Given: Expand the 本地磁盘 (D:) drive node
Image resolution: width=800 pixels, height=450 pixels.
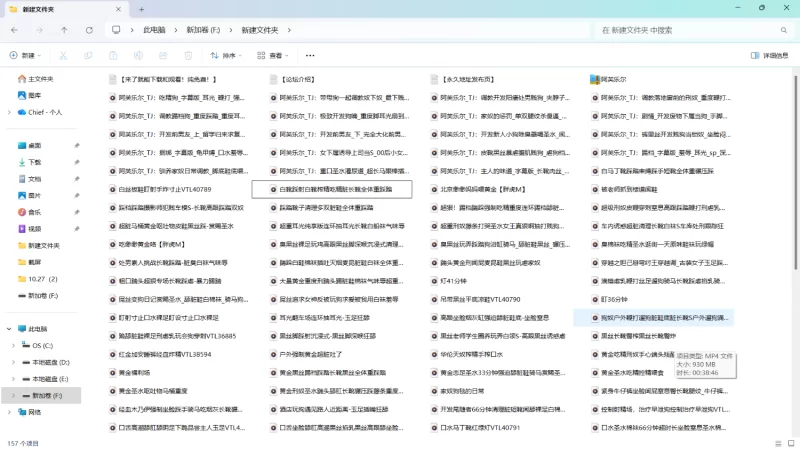Looking at the screenshot, I should pos(13,362).
